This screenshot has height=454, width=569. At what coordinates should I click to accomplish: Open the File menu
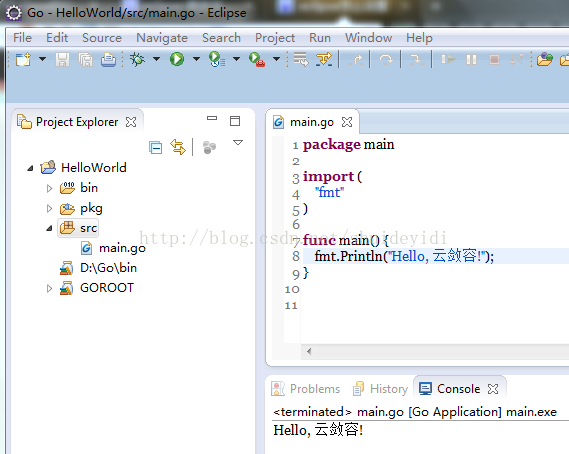[x=22, y=38]
